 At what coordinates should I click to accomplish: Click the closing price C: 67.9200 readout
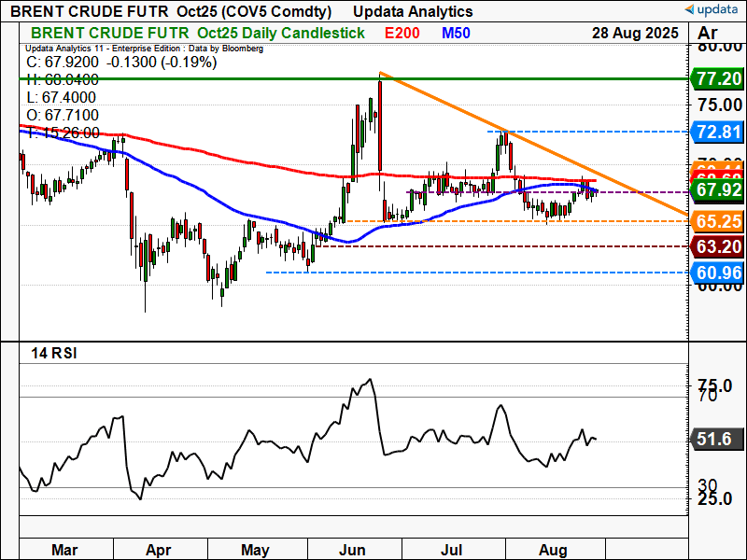tap(63, 62)
